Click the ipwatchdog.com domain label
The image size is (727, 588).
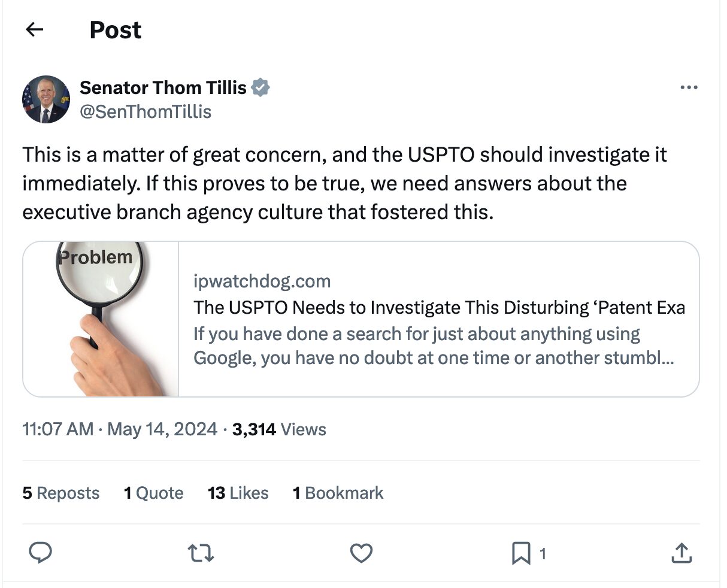point(262,281)
